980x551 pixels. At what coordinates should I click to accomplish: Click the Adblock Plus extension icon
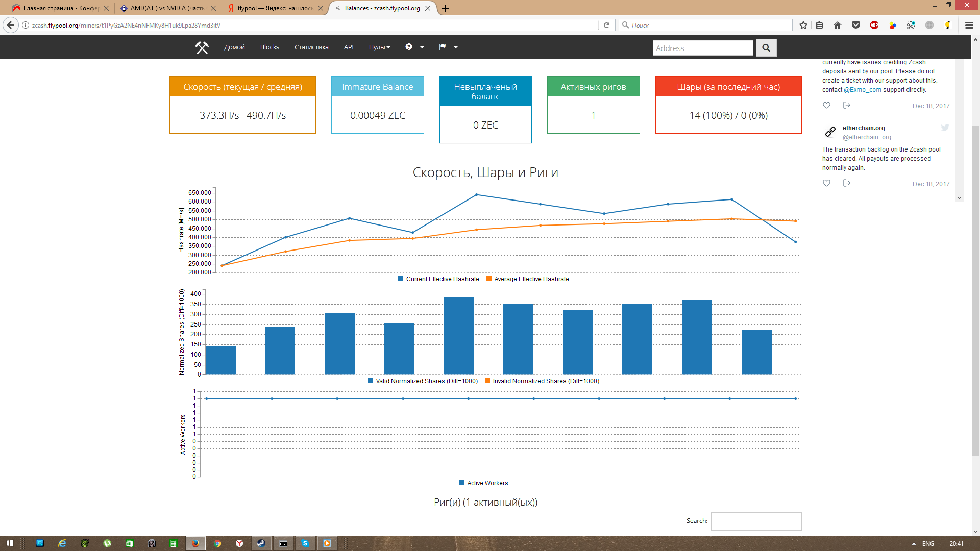click(x=874, y=25)
